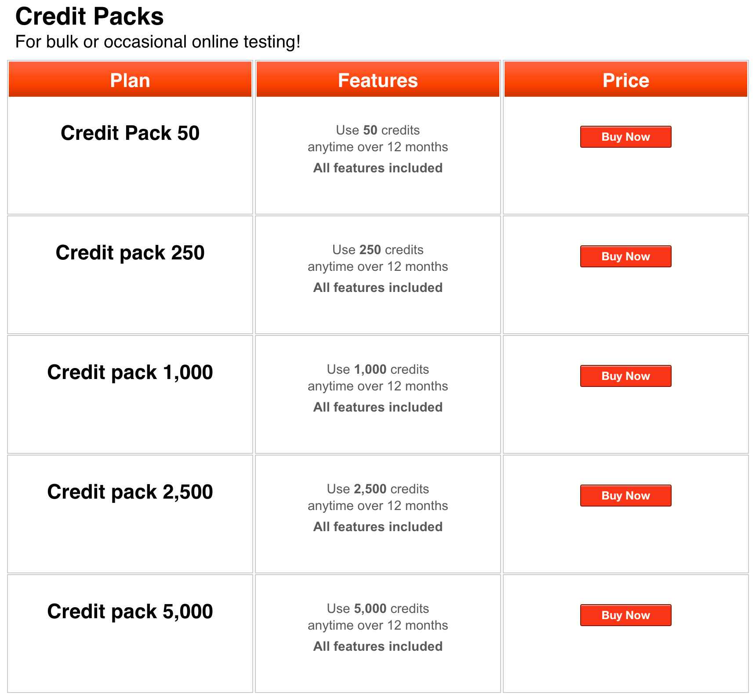
Task: Select the 'Use 5,000 credits' feature text
Action: 378,609
